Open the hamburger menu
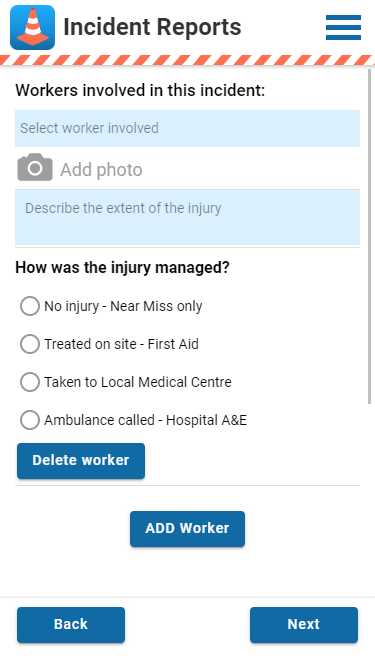The width and height of the screenshot is (375, 667). coord(343,28)
